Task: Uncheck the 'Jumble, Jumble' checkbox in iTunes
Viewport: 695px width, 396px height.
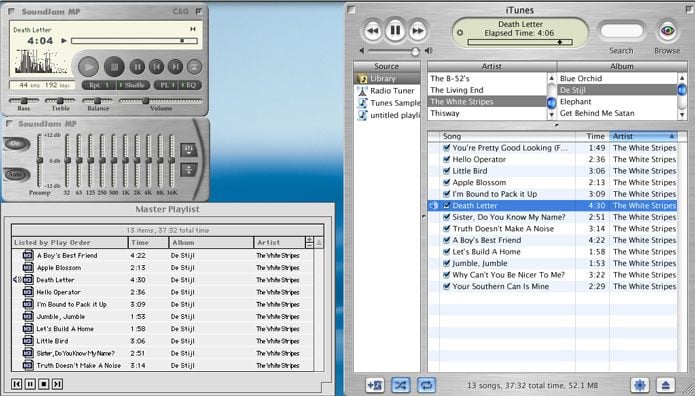Action: pyautogui.click(x=447, y=263)
